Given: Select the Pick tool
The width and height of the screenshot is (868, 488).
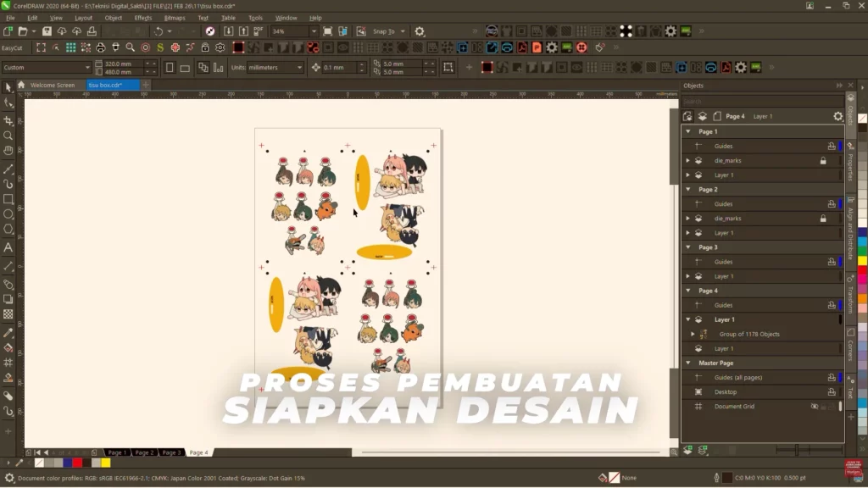Looking at the screenshot, I should click(x=8, y=87).
